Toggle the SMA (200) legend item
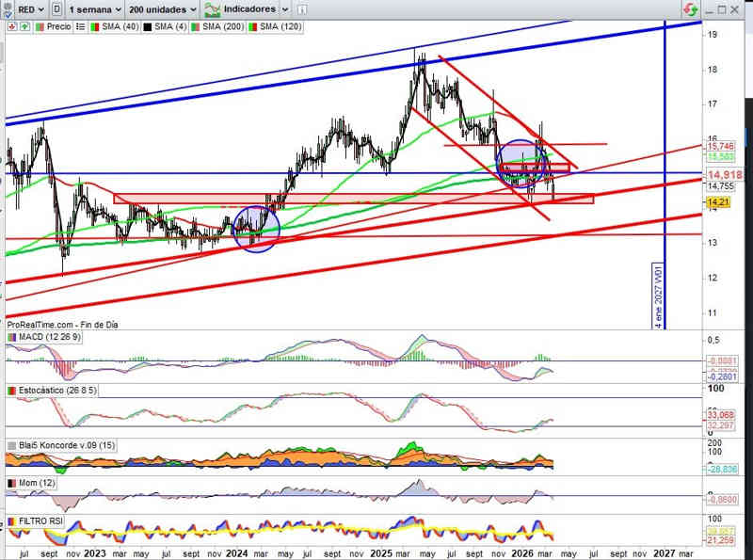 (x=219, y=27)
